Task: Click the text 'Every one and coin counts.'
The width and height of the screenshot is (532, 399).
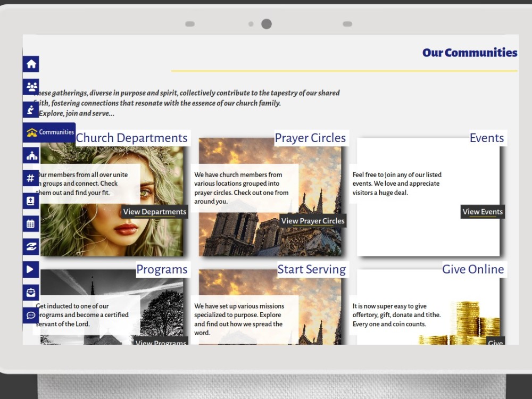Action: (x=389, y=324)
